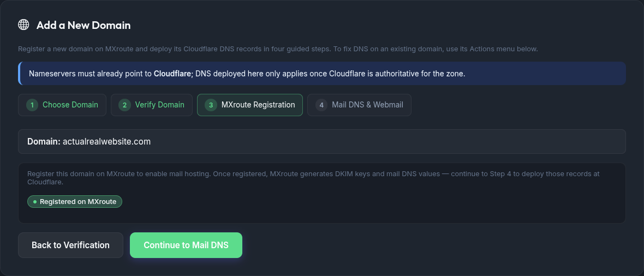644x276 pixels.
Task: Click the Domain actualrealwebsite.com field
Action: (x=322, y=142)
